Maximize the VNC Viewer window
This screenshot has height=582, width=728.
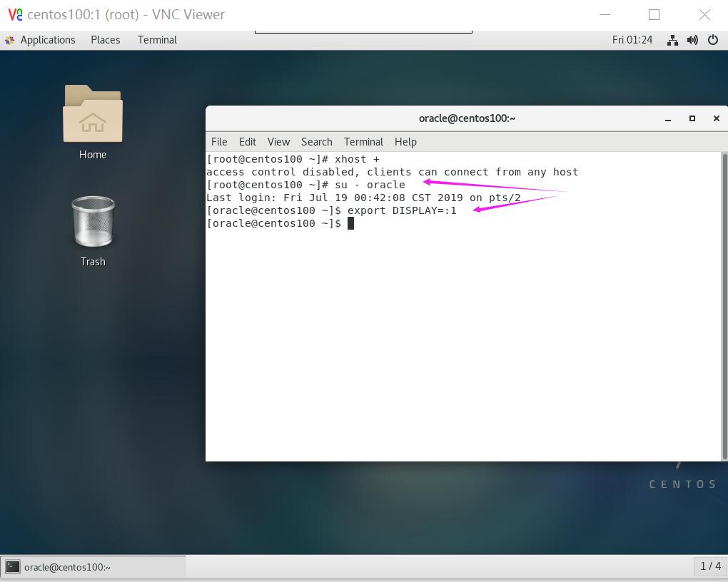654,15
